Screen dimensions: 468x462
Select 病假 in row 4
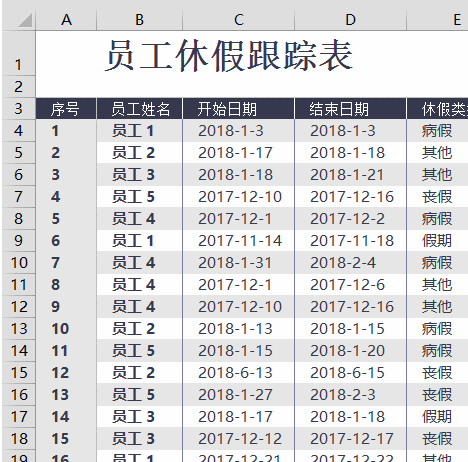pos(437,131)
